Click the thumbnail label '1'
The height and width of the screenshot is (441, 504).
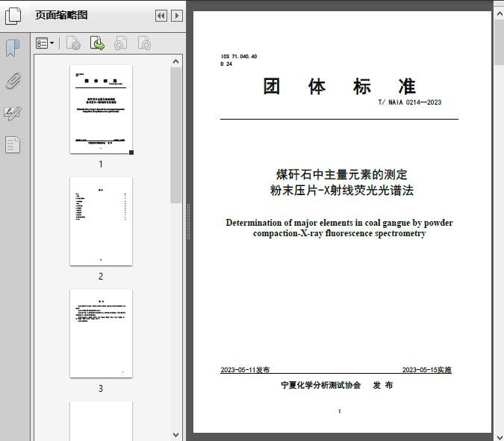click(x=101, y=164)
